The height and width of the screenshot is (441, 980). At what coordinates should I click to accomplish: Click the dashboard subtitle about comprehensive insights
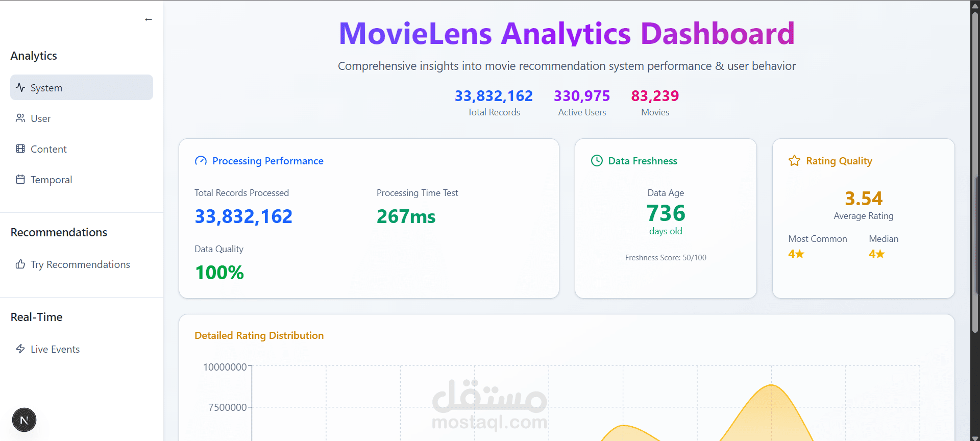[x=567, y=66]
